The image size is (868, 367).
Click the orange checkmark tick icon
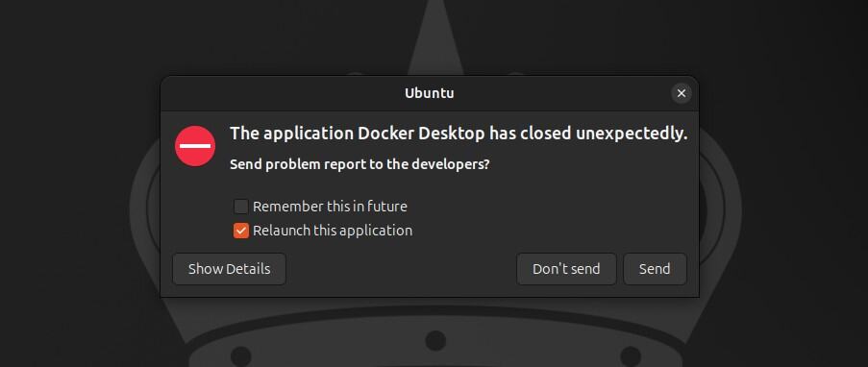pos(241,231)
